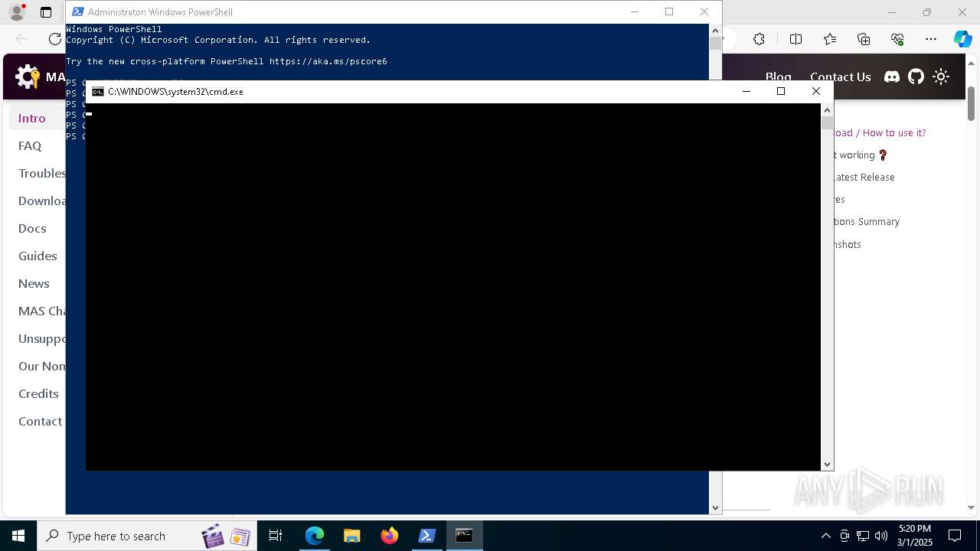The image size is (980, 551).
Task: Open Browser essentials heart icon
Action: [x=897, y=39]
